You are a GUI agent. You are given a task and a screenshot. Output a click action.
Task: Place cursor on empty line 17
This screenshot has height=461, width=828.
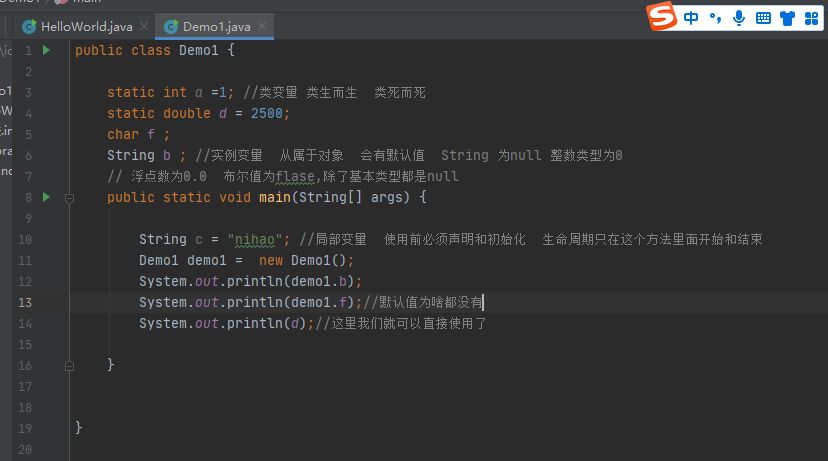coord(300,386)
